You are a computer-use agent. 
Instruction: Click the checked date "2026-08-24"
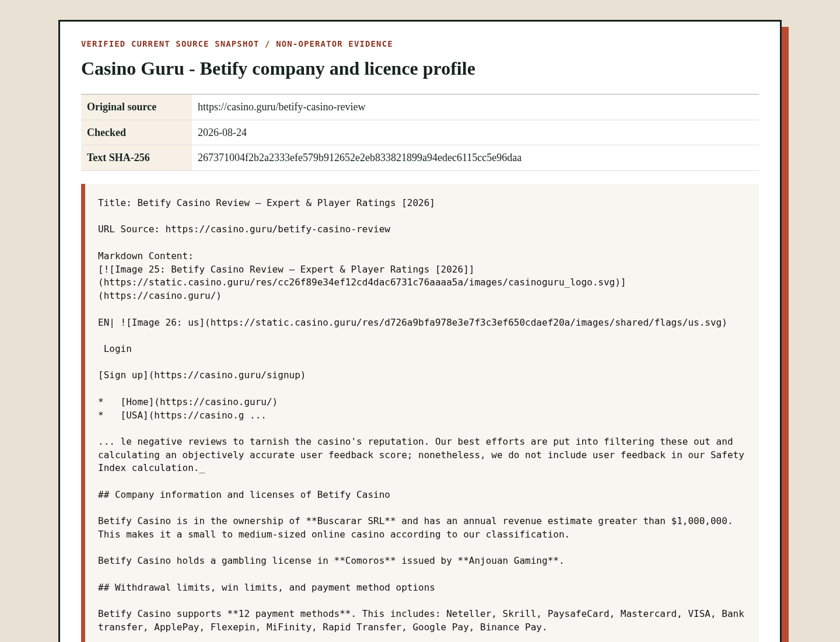pos(222,132)
